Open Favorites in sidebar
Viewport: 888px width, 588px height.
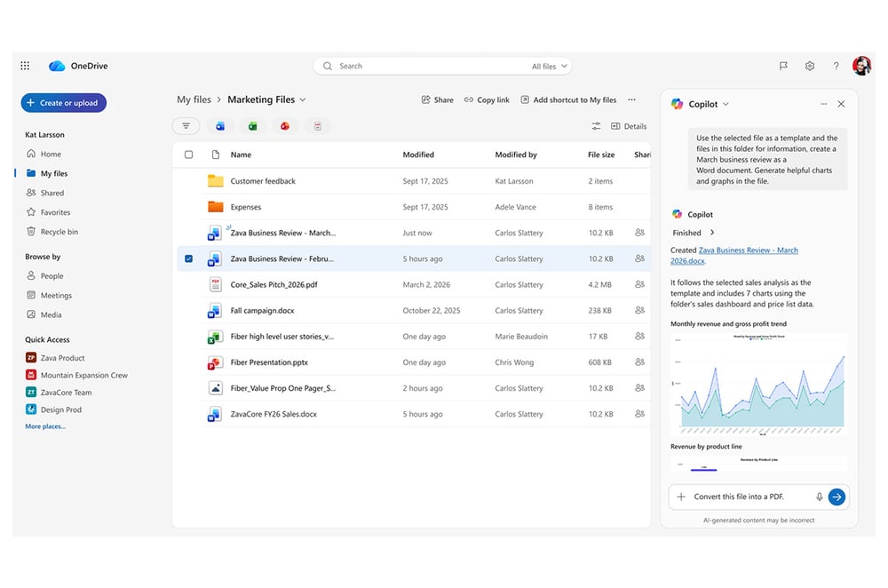(48, 212)
